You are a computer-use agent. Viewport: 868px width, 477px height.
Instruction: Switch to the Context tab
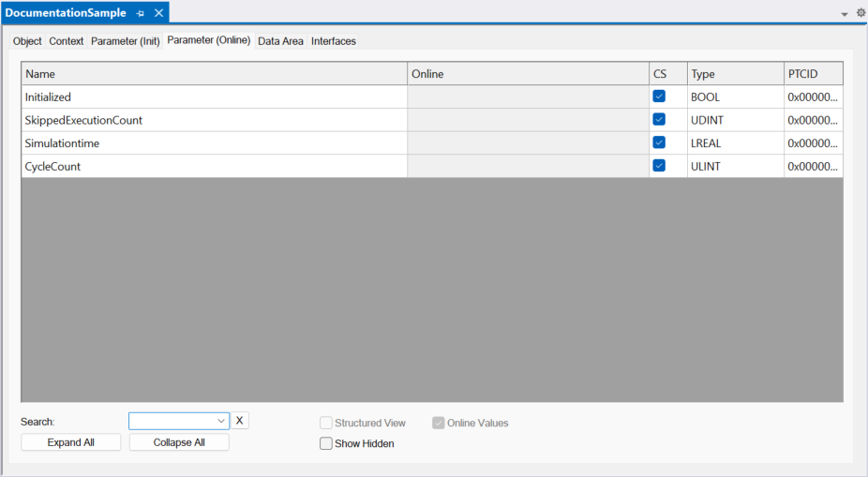tap(67, 41)
